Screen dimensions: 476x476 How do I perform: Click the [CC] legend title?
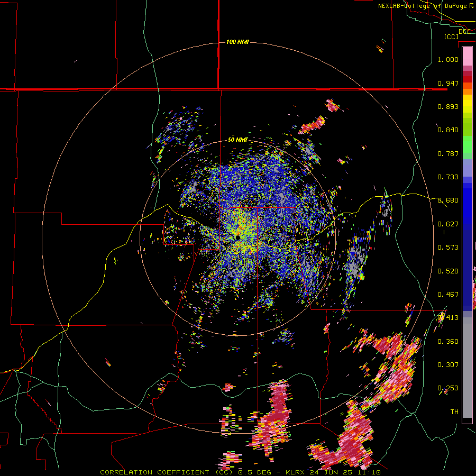pos(451,36)
